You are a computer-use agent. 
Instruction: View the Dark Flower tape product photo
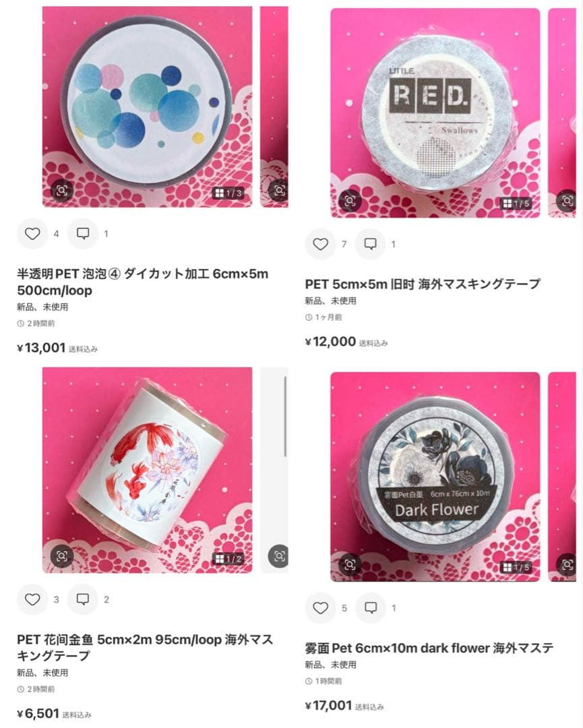click(x=435, y=477)
